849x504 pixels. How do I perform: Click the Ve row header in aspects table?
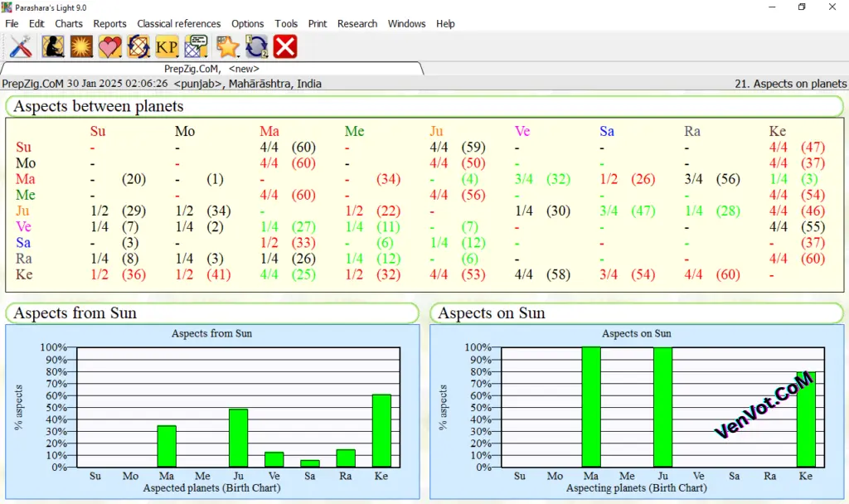point(23,227)
